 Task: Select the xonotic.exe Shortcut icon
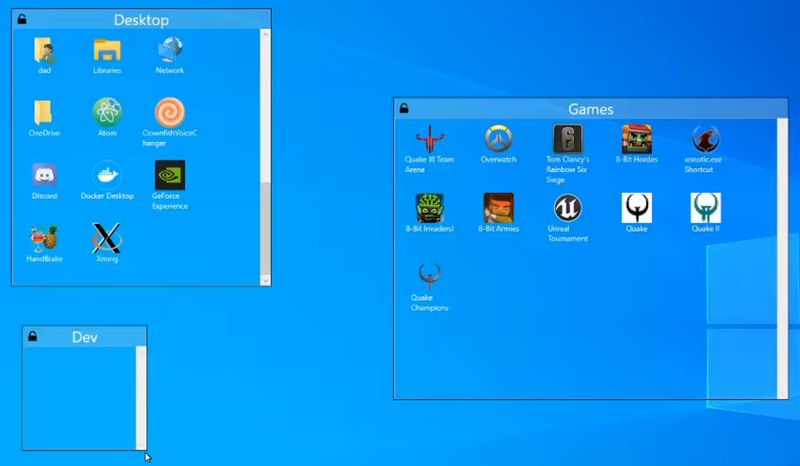click(x=706, y=138)
